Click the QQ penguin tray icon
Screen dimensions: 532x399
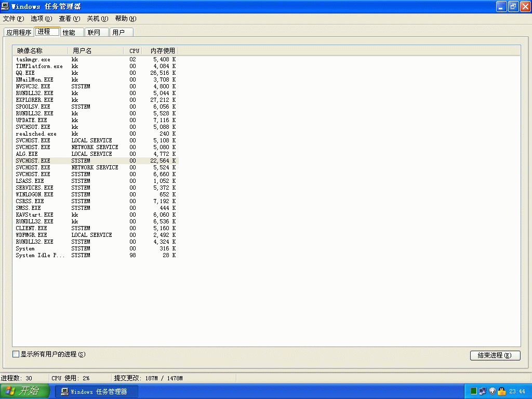(502, 391)
